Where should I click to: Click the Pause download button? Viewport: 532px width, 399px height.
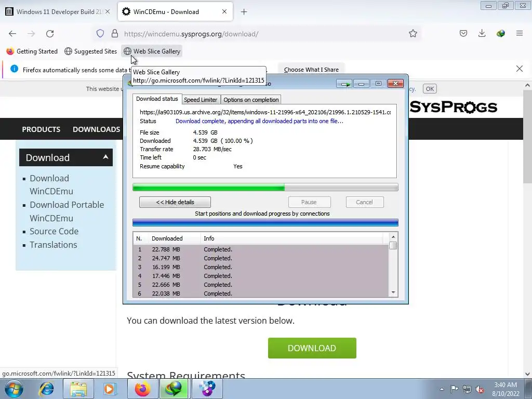tap(309, 202)
